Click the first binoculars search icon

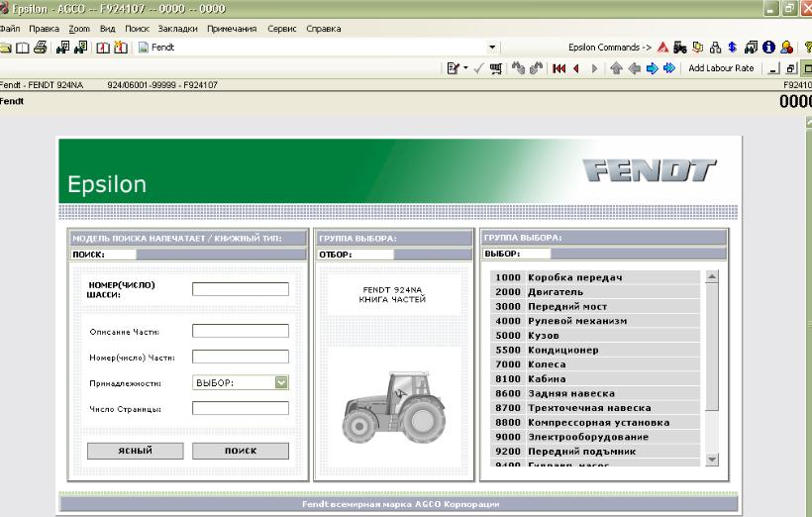click(62, 48)
